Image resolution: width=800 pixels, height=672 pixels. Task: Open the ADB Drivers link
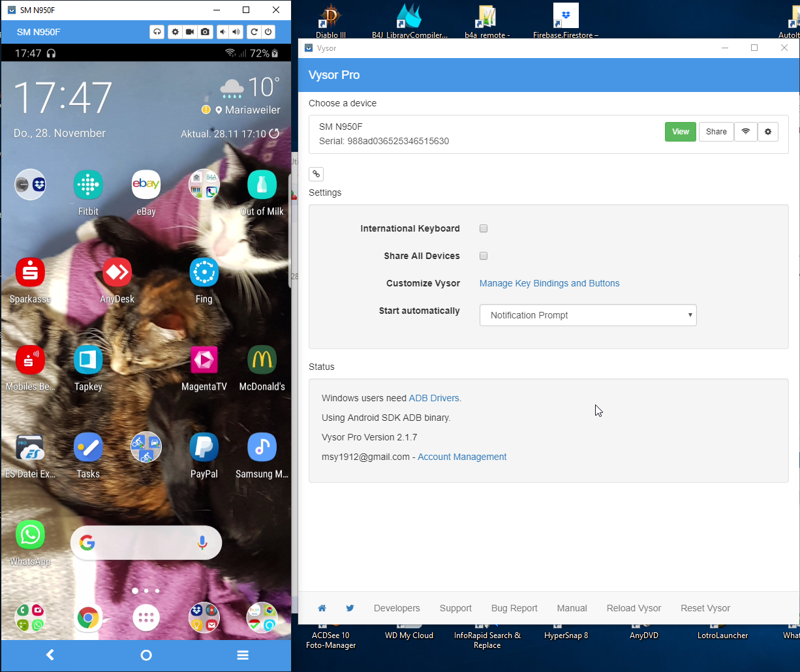point(434,398)
